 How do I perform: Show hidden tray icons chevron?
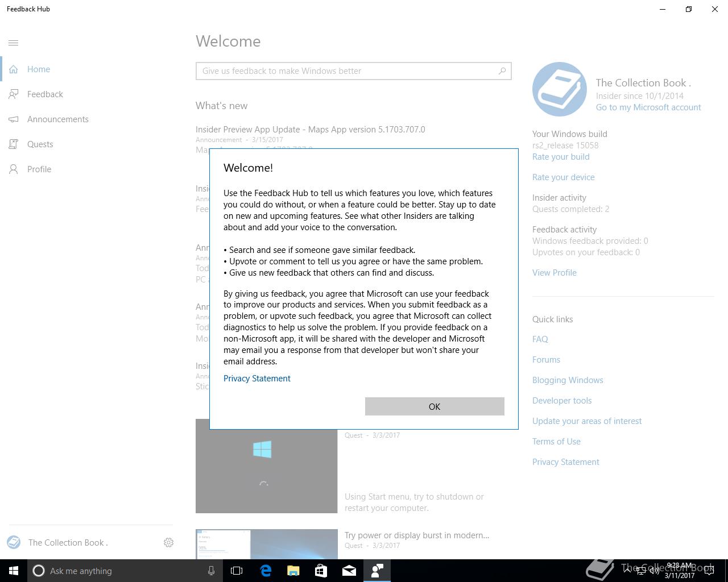[627, 571]
